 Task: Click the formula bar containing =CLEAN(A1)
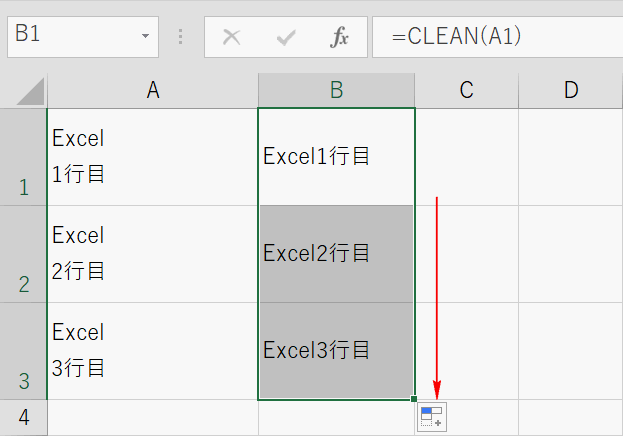495,38
